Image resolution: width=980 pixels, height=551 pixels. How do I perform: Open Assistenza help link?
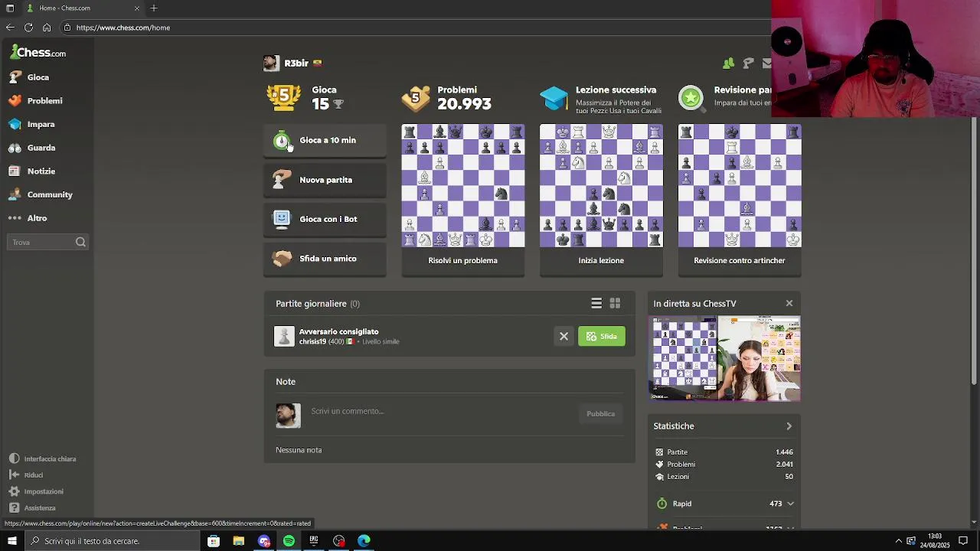coord(32,508)
